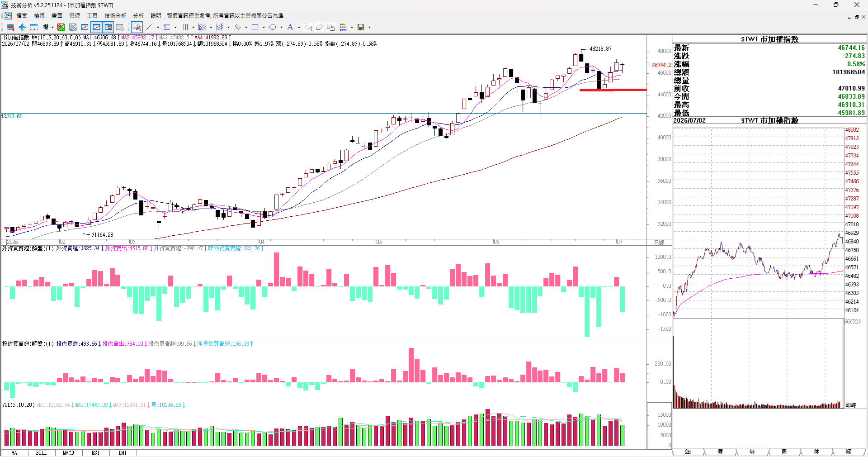868x457 pixels.
Task: Click the 周 button in bottom-right panel
Action: tap(784, 452)
